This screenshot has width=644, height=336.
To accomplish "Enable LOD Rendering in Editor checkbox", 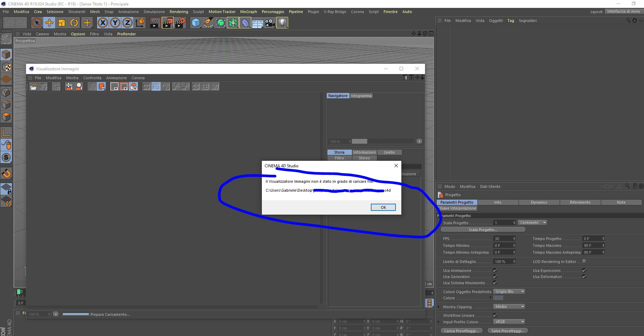I will (584, 261).
